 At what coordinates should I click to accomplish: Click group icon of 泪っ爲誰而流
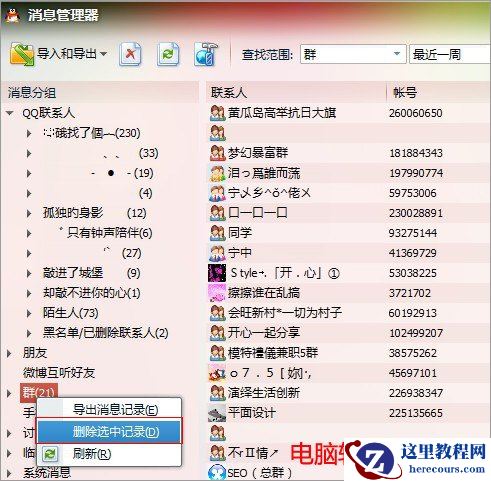pos(218,173)
